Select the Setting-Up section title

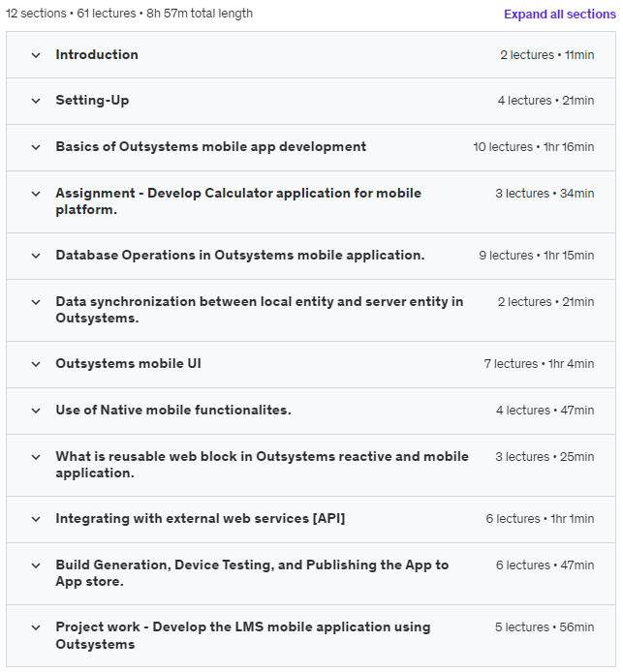tap(92, 101)
